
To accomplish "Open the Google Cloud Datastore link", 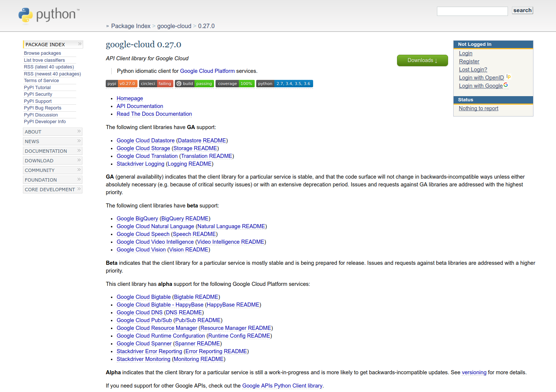I will pos(145,141).
